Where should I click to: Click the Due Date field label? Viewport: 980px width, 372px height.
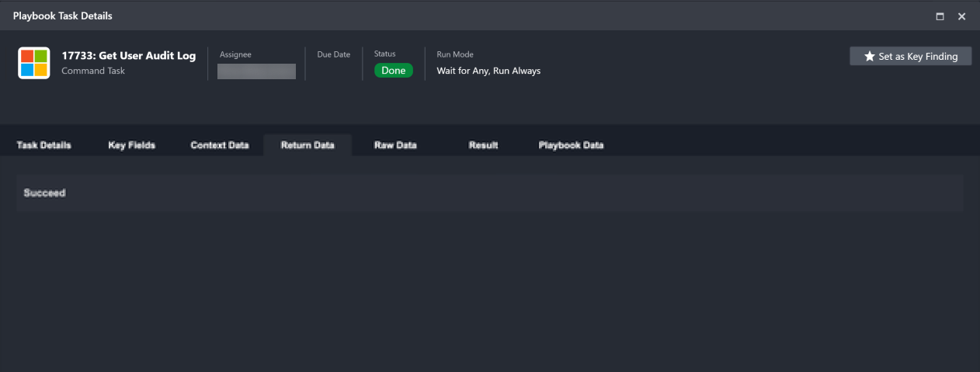(333, 54)
